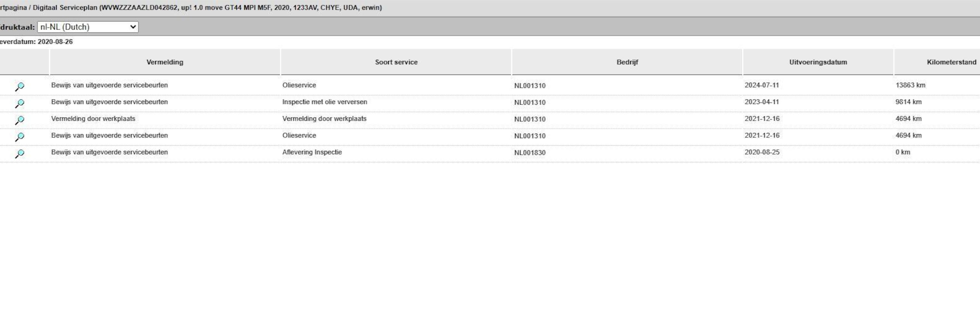Click the Soort service column header

click(396, 62)
